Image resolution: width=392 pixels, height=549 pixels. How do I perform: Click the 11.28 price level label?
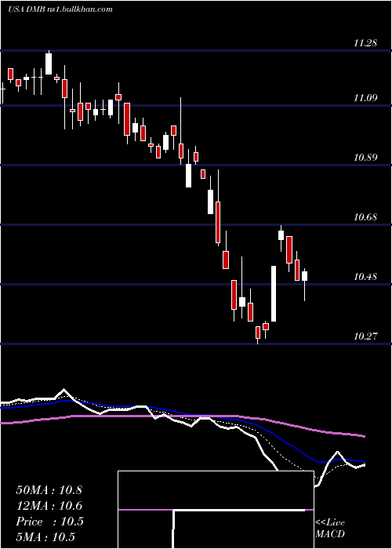tap(365, 43)
